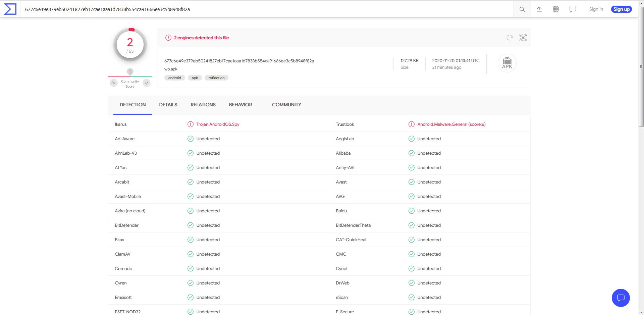The width and height of the screenshot is (644, 315).
Task: Click the alert icon in detection banner
Action: pos(168,38)
